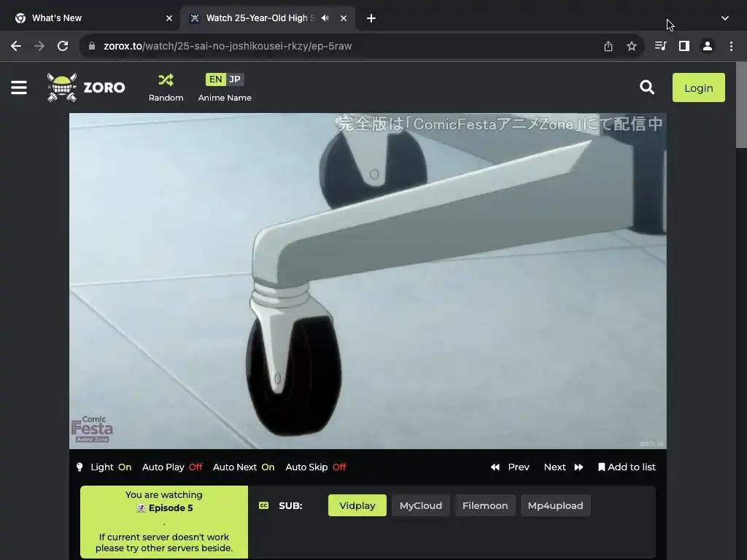Screen dimensions: 747x560
Task: Toggle Auto Skip Off setting
Action: point(316,467)
